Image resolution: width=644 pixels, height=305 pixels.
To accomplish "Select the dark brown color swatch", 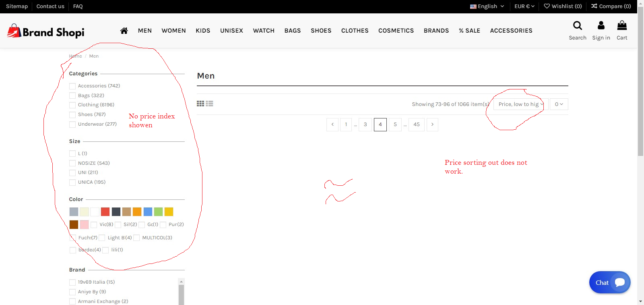I will (74, 224).
